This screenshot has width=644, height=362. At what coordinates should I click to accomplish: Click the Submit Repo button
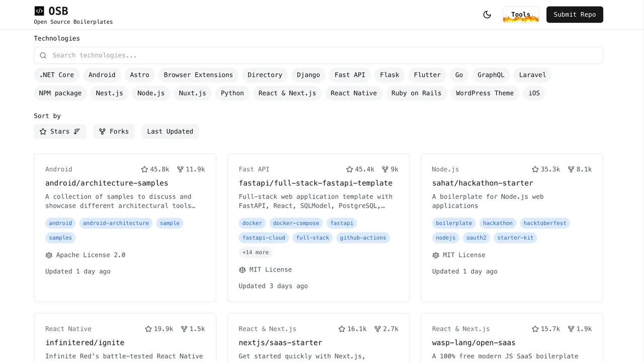pyautogui.click(x=575, y=15)
